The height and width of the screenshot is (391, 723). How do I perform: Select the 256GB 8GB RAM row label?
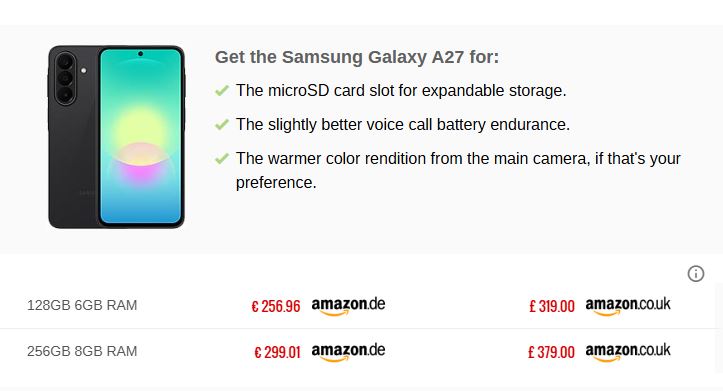(x=82, y=351)
